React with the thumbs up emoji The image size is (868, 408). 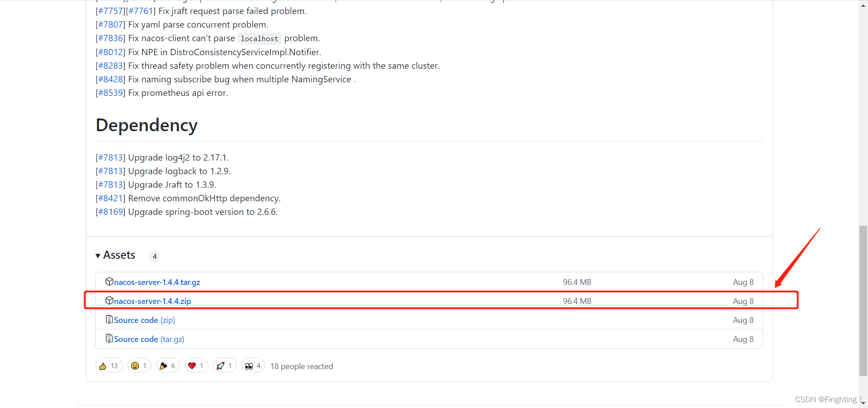[109, 365]
